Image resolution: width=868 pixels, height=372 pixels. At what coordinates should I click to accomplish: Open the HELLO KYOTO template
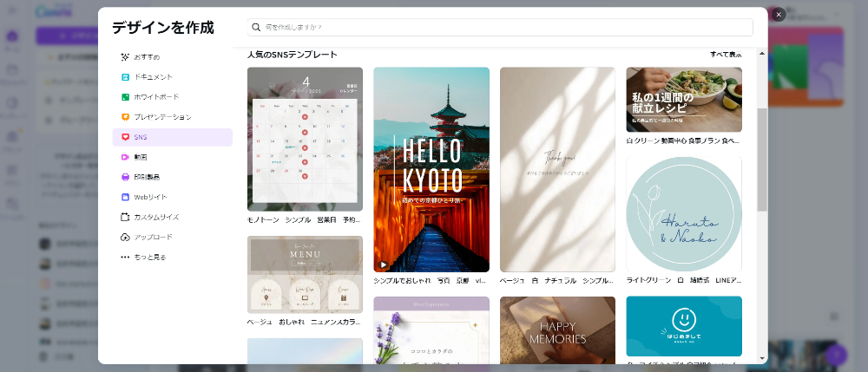431,170
